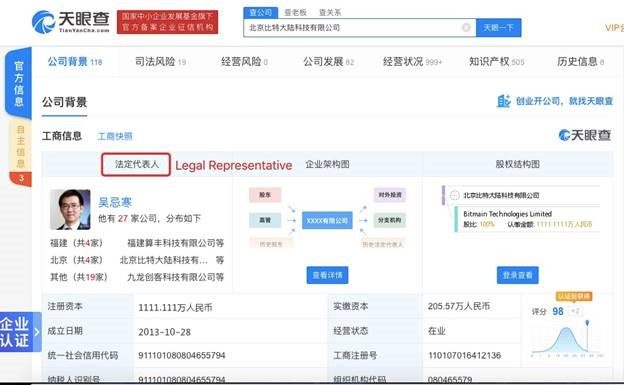Image resolution: width=624 pixels, height=385 pixels.
Task: Open the 经营风险 tab
Action: click(x=244, y=62)
